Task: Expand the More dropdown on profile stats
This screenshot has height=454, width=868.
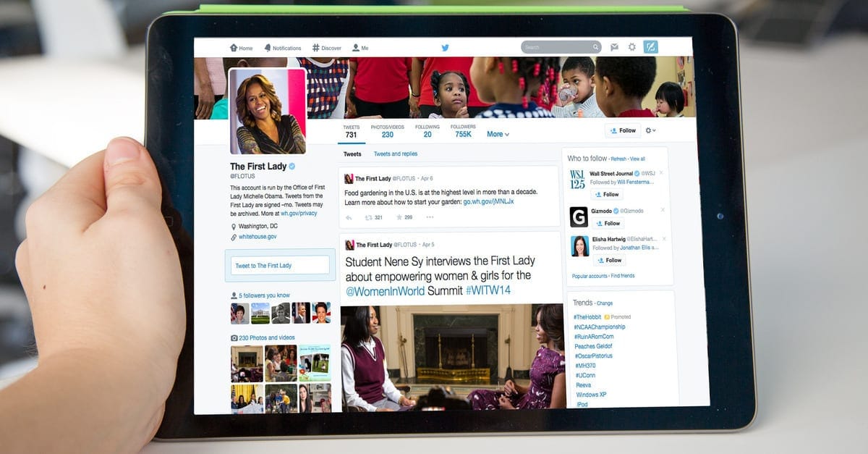Action: pyautogui.click(x=498, y=134)
